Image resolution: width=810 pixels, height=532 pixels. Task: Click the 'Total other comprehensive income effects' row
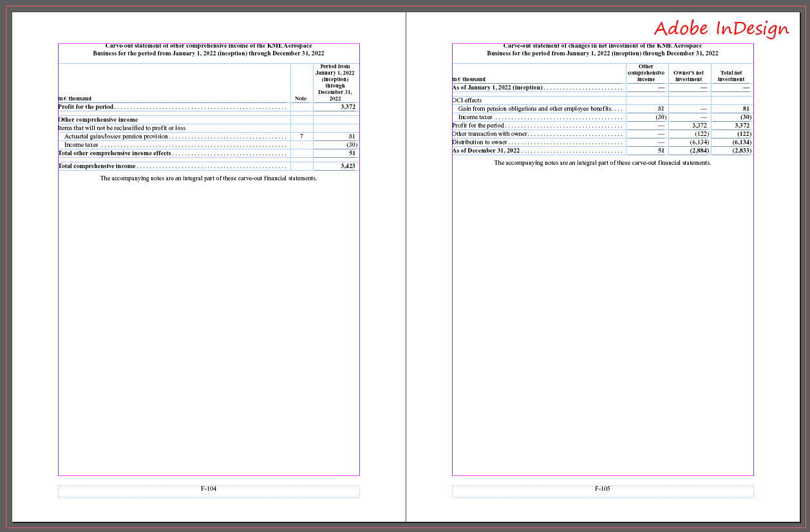coord(115,153)
